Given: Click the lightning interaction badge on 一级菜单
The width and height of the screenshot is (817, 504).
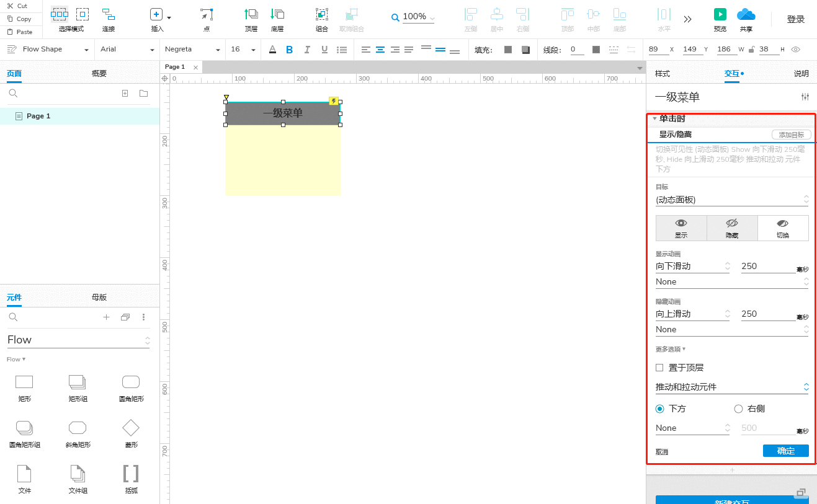Looking at the screenshot, I should pyautogui.click(x=334, y=101).
